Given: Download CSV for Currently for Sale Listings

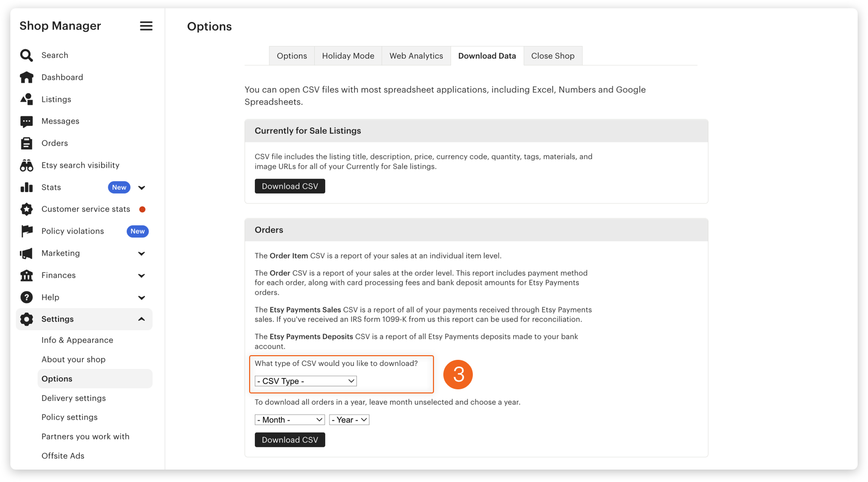Looking at the screenshot, I should point(290,186).
